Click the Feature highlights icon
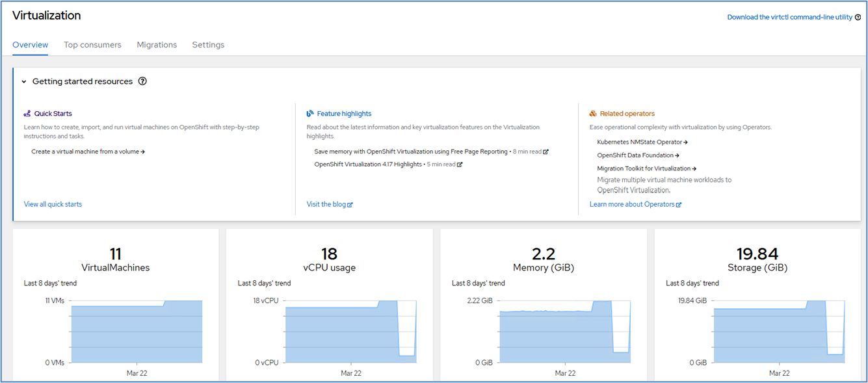The height and width of the screenshot is (383, 868). pos(310,114)
